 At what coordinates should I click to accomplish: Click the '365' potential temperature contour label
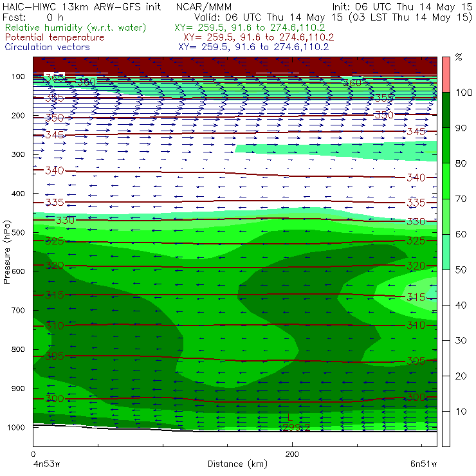54,78
